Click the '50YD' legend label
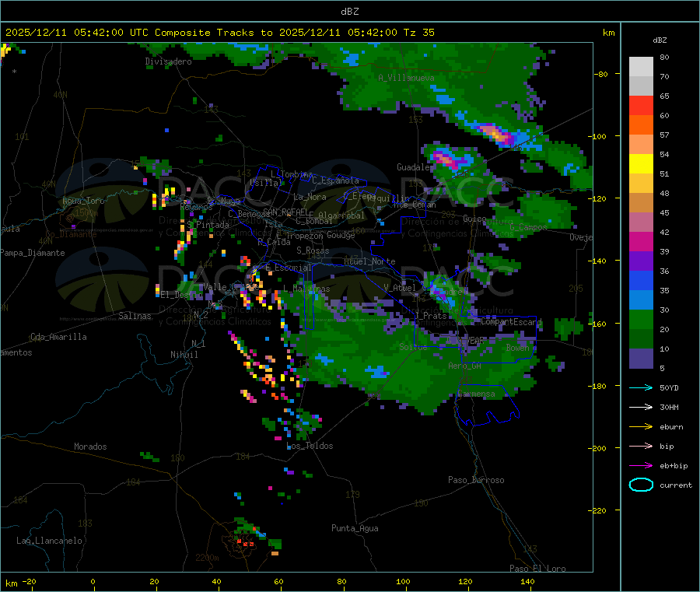The image size is (700, 592). click(669, 387)
